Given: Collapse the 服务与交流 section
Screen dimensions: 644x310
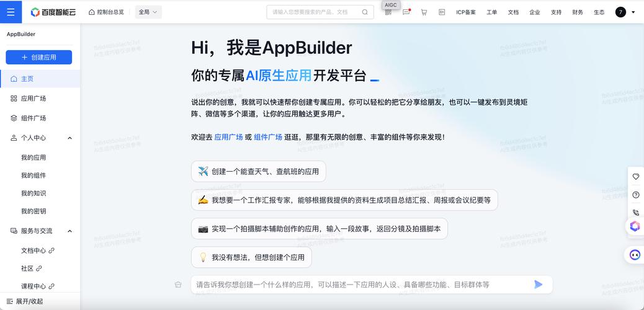Looking at the screenshot, I should click(70, 231).
